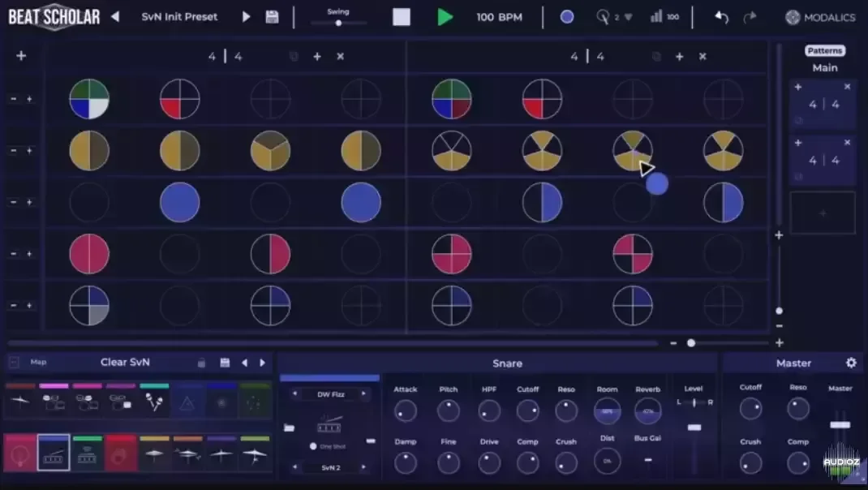This screenshot has width=868, height=490.
Task: Toggle the solid pink circle on first measure beat one
Action: 89,254
